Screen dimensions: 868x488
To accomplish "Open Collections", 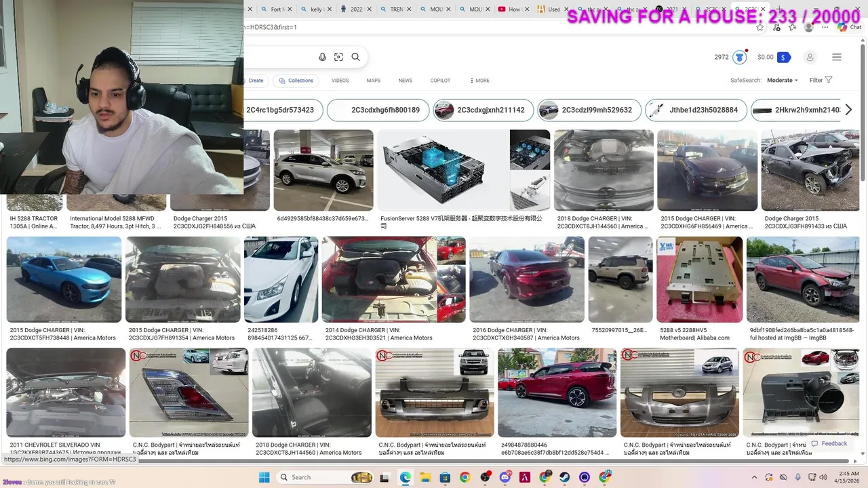I will pos(296,81).
